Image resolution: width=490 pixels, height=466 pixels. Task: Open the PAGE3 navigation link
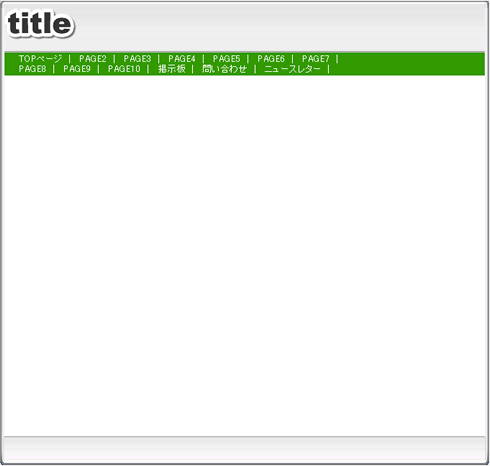click(137, 59)
